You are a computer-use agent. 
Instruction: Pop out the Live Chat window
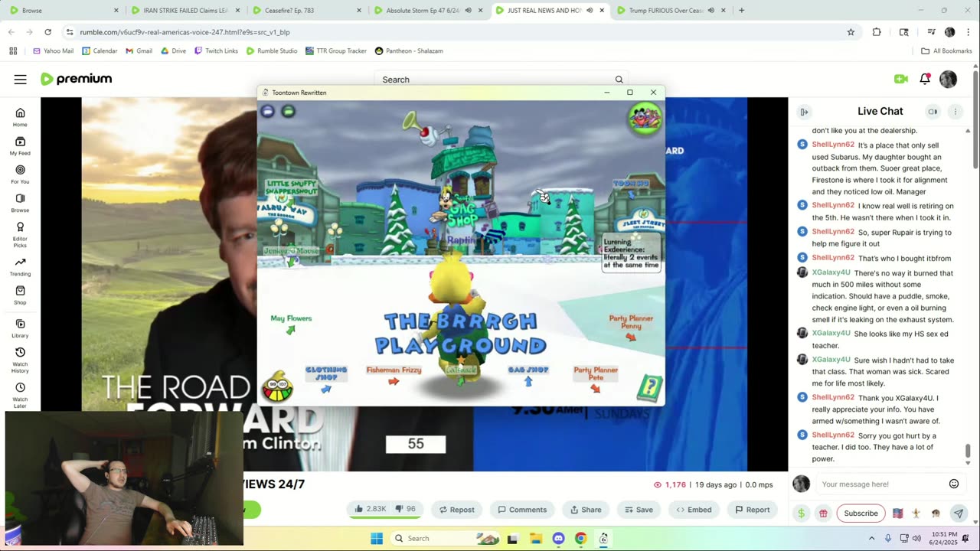933,112
